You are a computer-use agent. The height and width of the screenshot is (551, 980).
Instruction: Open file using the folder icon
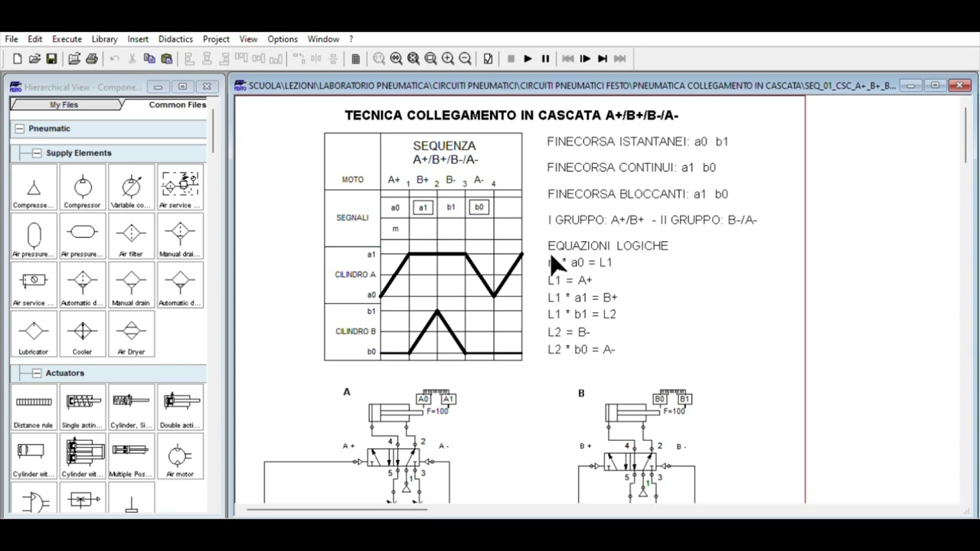34,59
